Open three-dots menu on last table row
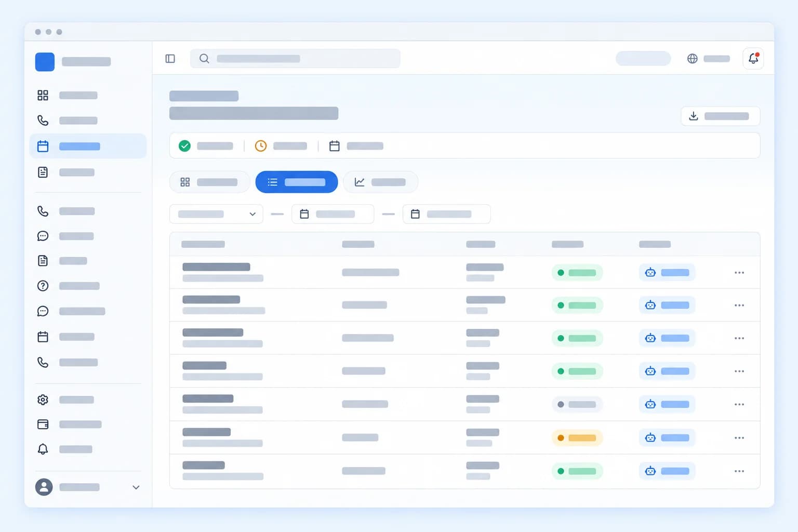The height and width of the screenshot is (532, 798). [739, 471]
